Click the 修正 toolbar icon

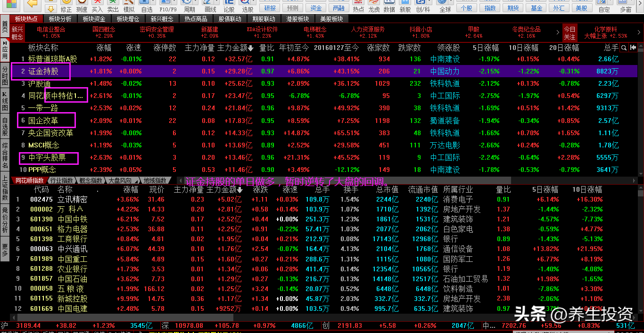coord(66,6)
